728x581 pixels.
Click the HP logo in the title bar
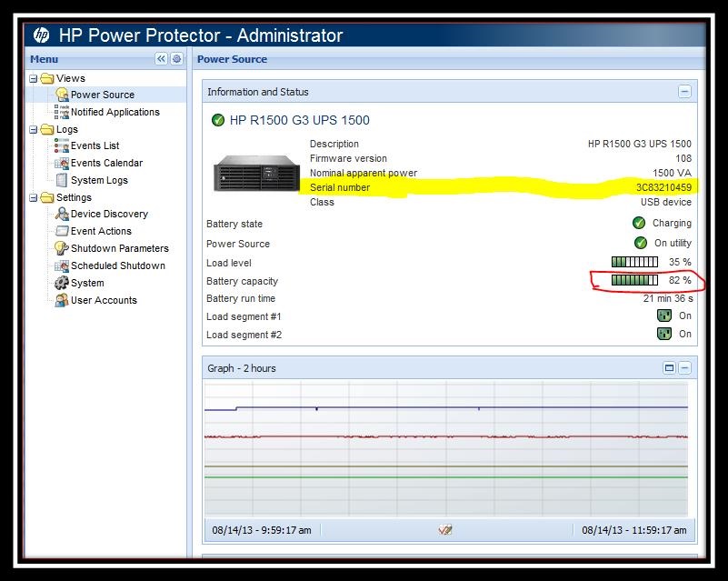41,35
